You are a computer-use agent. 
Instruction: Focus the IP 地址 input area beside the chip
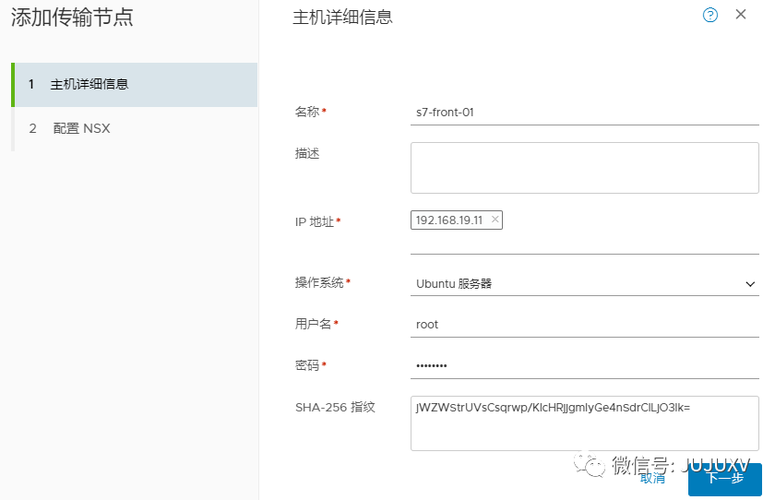click(x=630, y=231)
